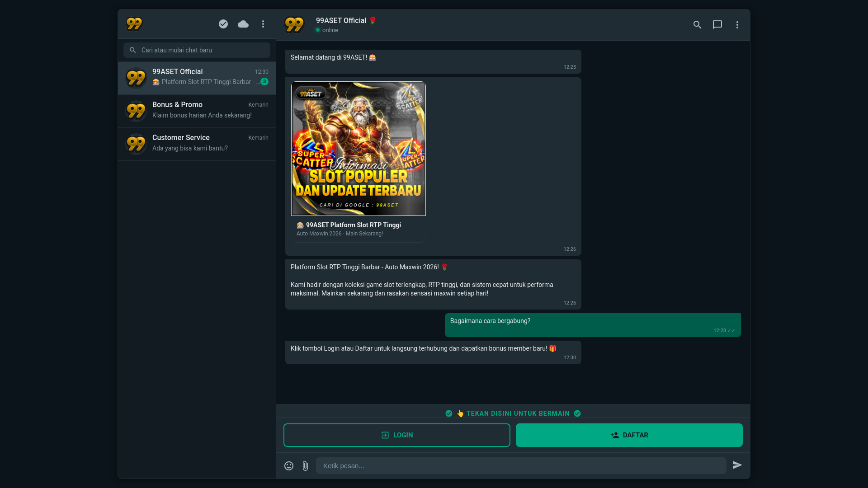Open the Customer Service chat

coord(197,144)
